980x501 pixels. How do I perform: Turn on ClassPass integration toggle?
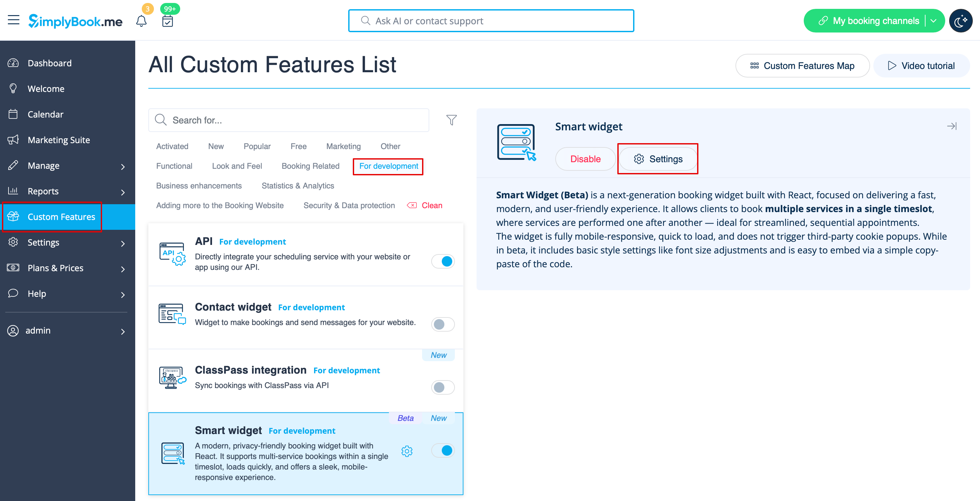443,387
